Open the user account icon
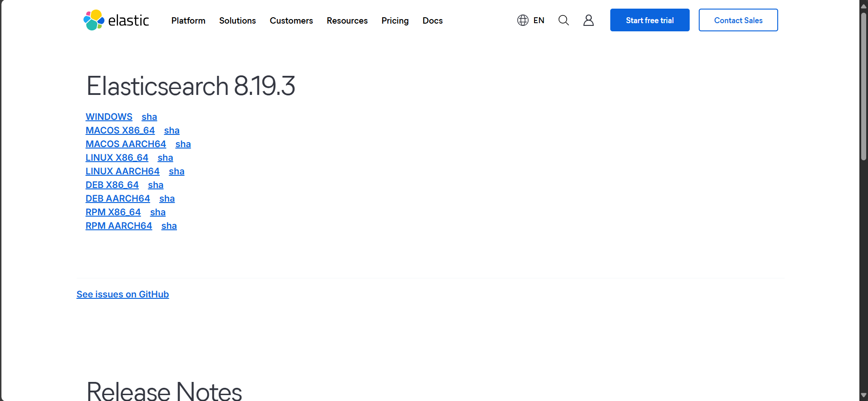The width and height of the screenshot is (868, 401). [588, 20]
